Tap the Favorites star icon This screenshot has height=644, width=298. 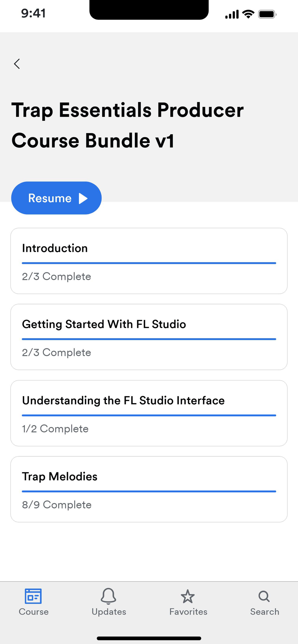188,596
